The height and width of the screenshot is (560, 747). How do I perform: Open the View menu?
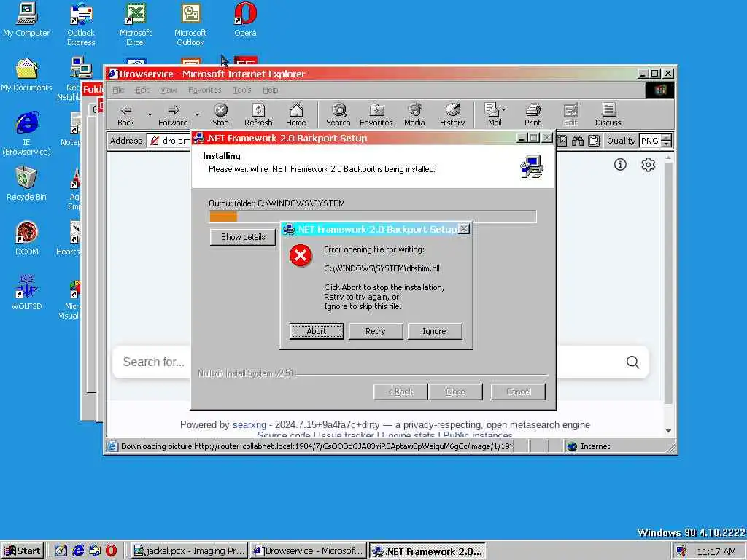pyautogui.click(x=169, y=90)
